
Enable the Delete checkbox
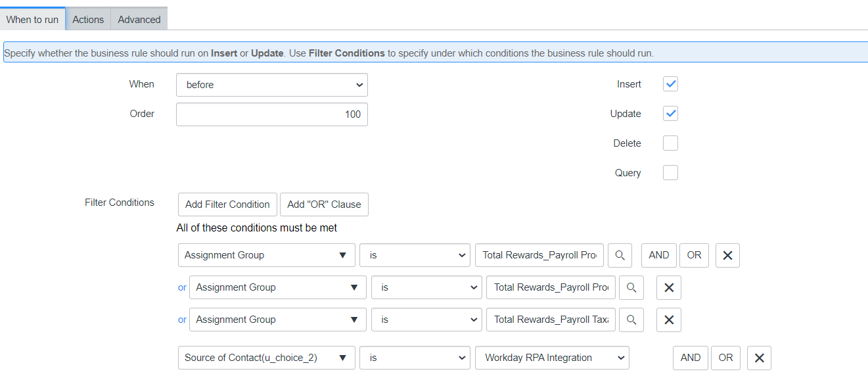point(670,143)
